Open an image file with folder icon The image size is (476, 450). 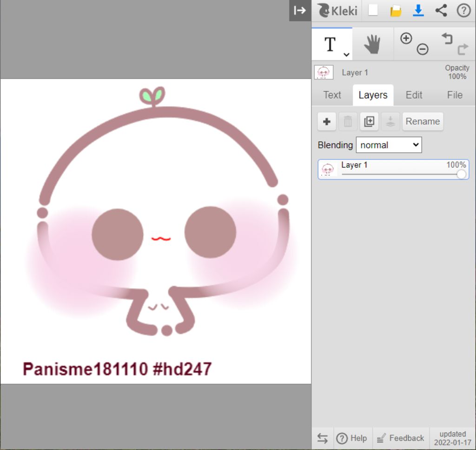pos(396,11)
